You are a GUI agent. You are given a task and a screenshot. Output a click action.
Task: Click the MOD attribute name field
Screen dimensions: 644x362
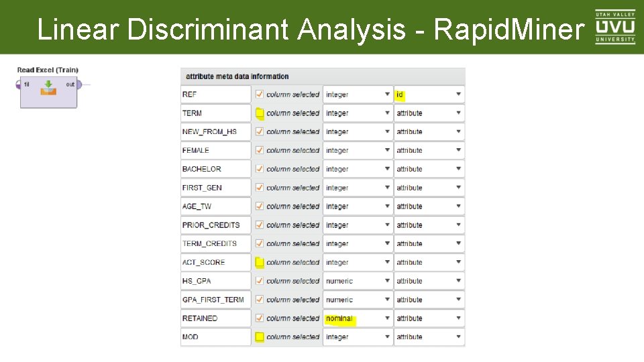pyautogui.click(x=215, y=337)
